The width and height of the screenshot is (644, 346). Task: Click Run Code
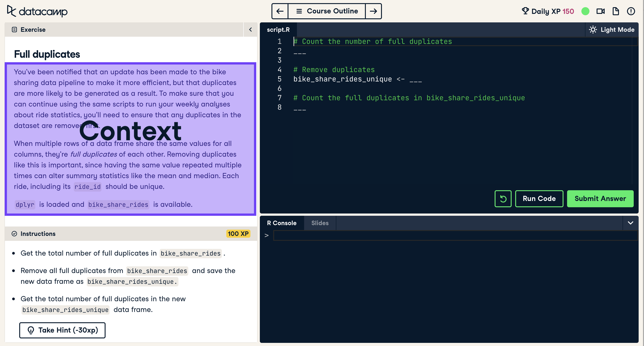539,199
